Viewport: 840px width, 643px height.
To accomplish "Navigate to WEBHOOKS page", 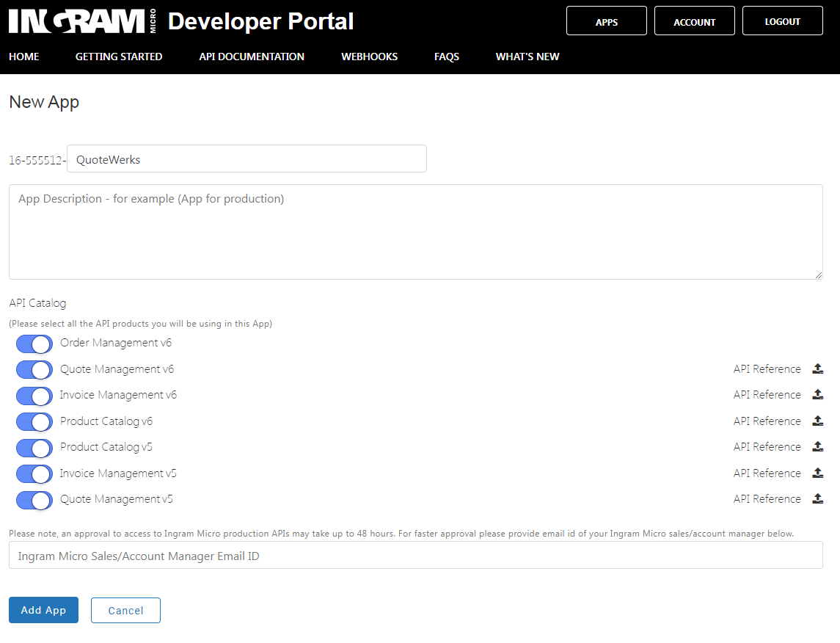I will [x=370, y=57].
